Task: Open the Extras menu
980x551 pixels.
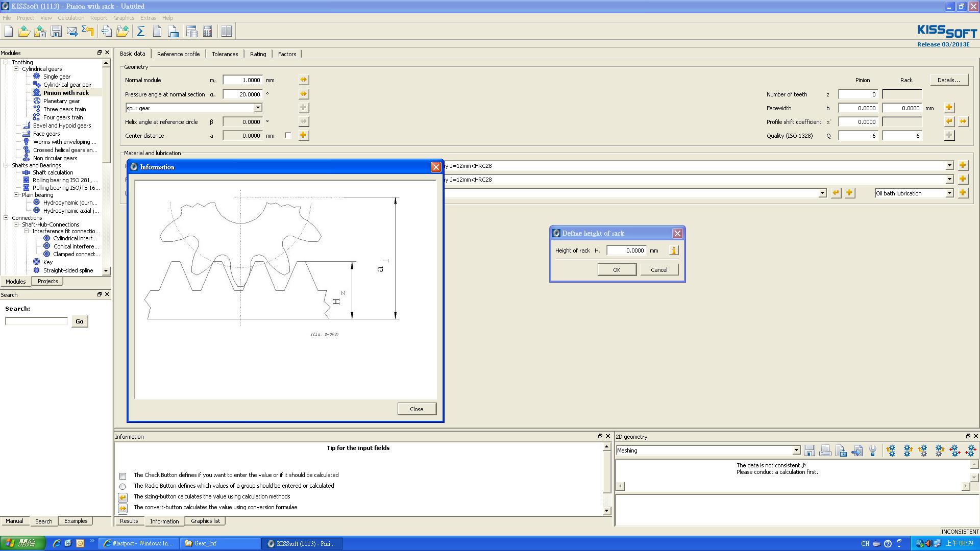Action: pos(148,18)
